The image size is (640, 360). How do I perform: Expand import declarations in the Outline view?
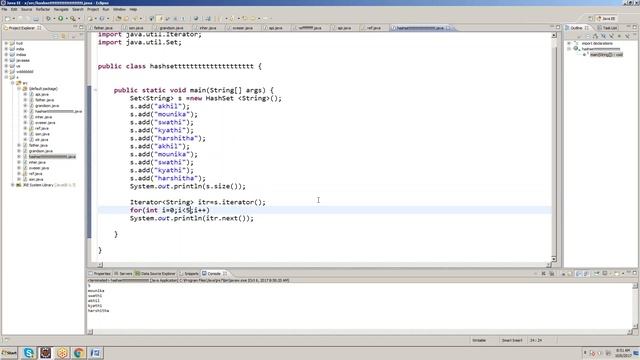point(569,43)
